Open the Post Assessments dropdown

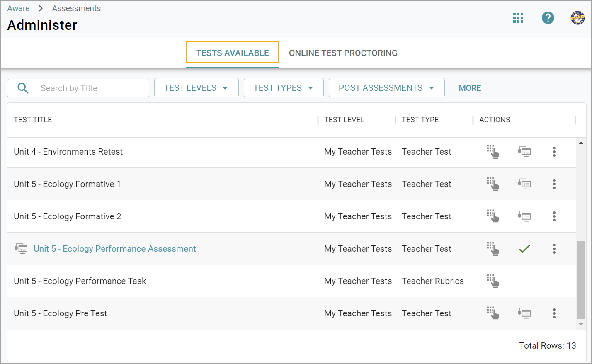386,88
